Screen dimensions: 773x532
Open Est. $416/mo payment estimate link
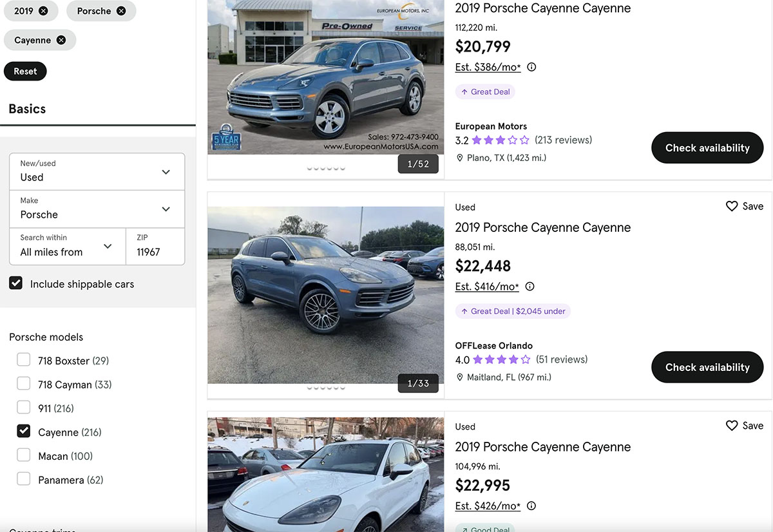click(x=487, y=287)
